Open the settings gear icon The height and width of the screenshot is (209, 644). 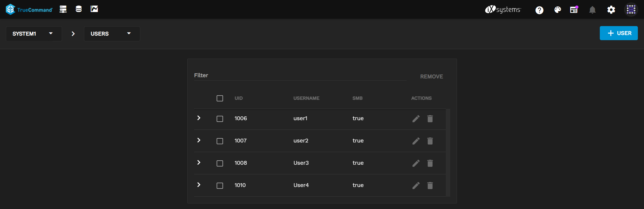(611, 10)
